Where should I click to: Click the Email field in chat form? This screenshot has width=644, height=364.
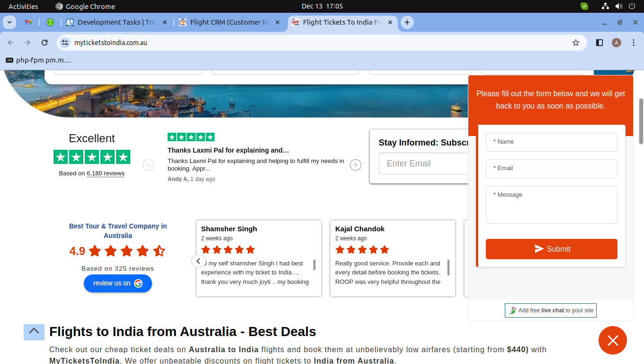click(x=552, y=169)
